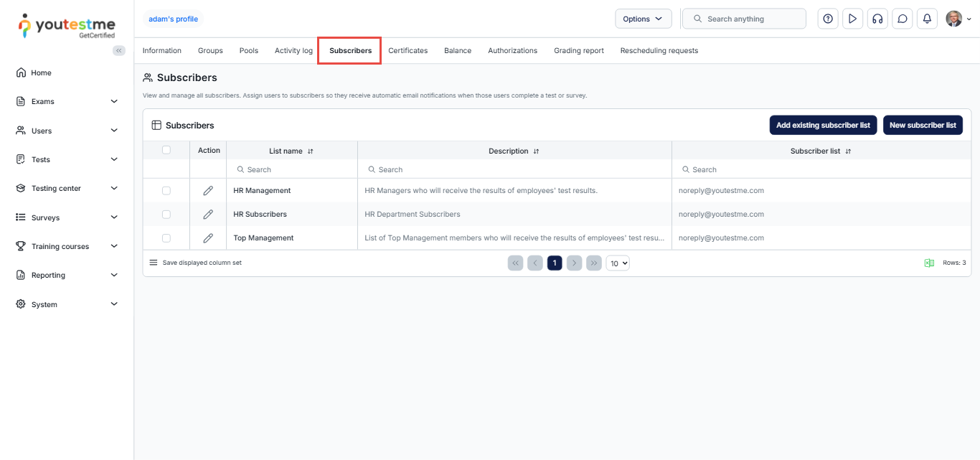The height and width of the screenshot is (460, 980).
Task: Toggle the select-all checkbox in table header
Action: click(166, 150)
